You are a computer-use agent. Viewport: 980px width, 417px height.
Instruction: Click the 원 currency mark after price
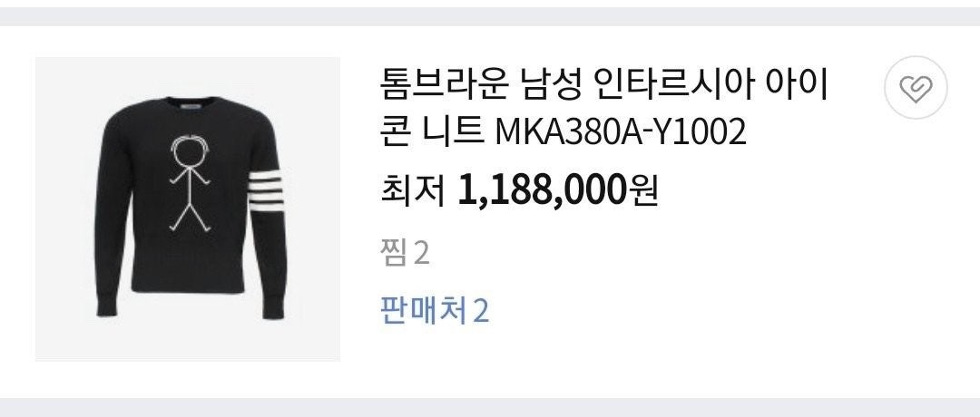coord(643,190)
